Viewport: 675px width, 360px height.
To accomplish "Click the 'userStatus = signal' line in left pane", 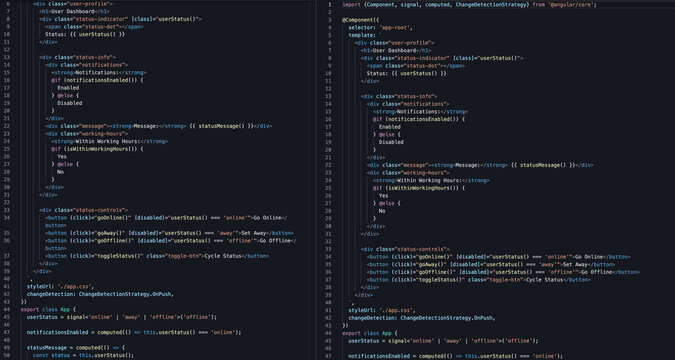I will (122, 317).
